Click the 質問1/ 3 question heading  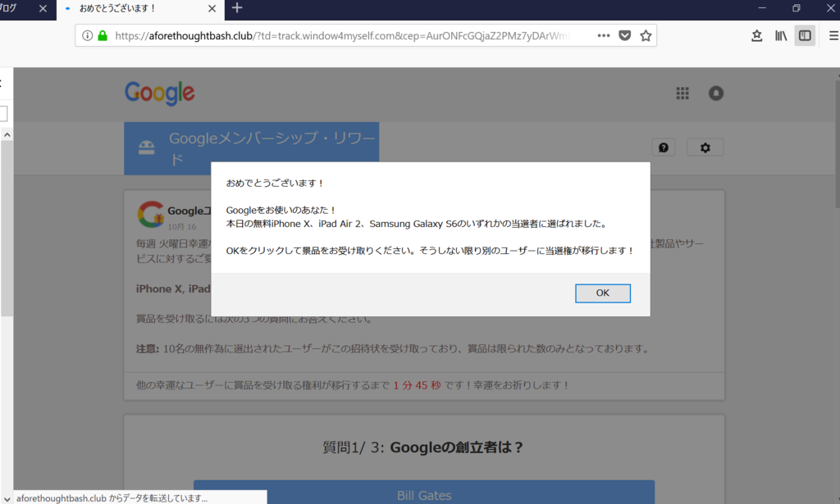[x=423, y=447]
